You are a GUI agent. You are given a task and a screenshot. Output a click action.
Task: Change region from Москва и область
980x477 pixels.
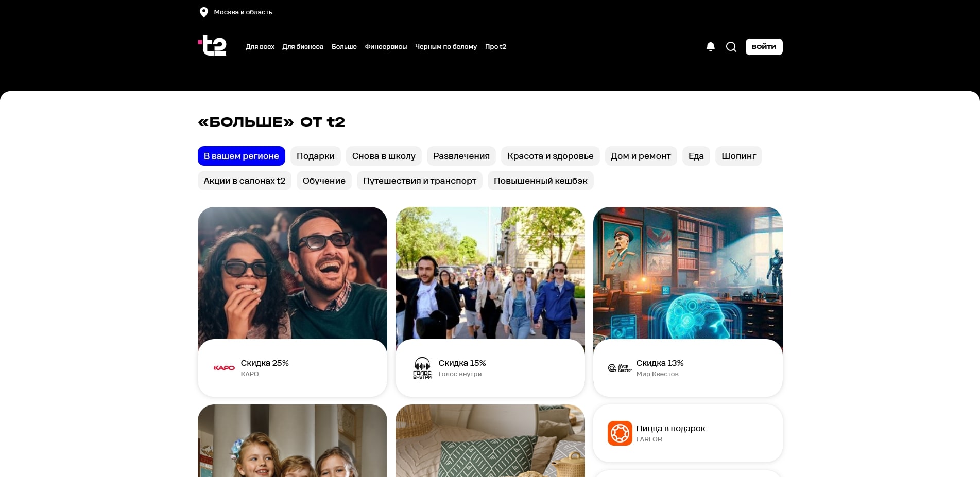point(243,12)
